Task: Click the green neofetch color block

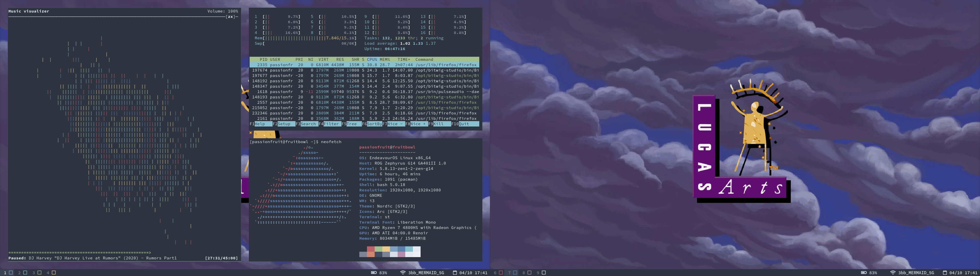Action: coord(378,249)
